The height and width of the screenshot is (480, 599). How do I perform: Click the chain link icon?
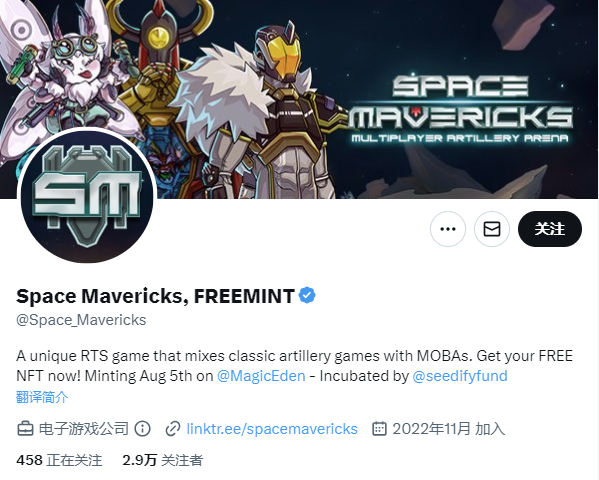[173, 429]
